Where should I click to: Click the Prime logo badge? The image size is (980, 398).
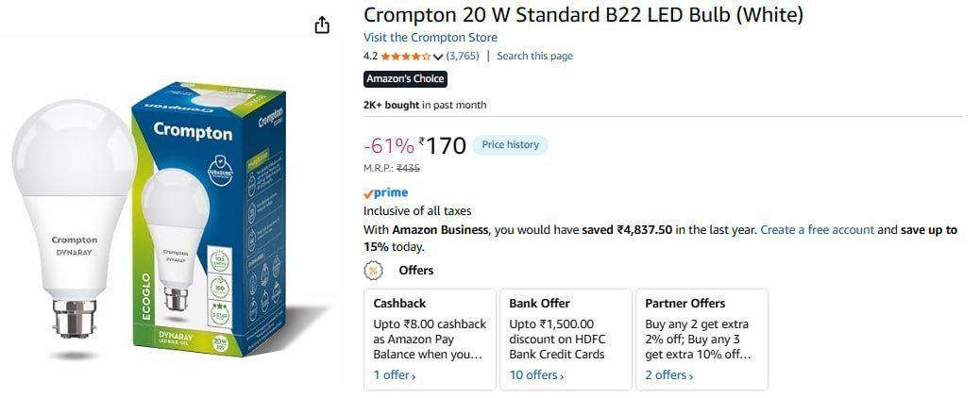385,193
